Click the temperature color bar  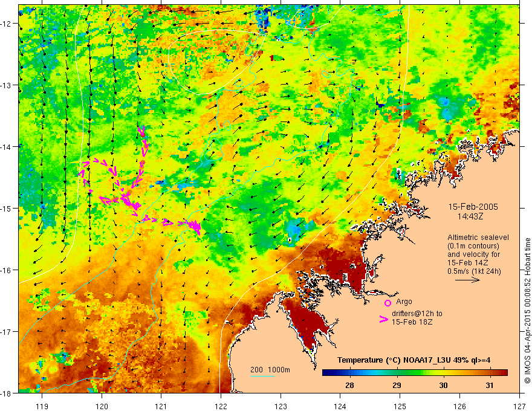[415, 373]
